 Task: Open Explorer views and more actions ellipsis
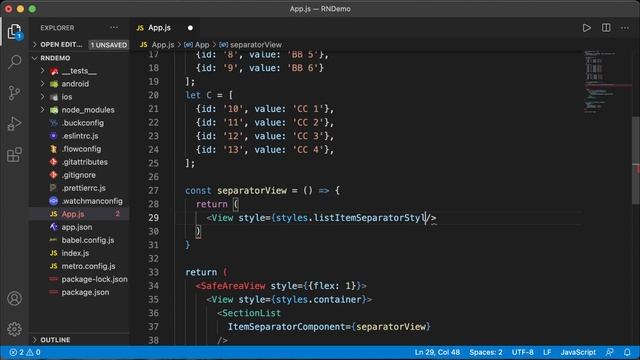point(114,28)
